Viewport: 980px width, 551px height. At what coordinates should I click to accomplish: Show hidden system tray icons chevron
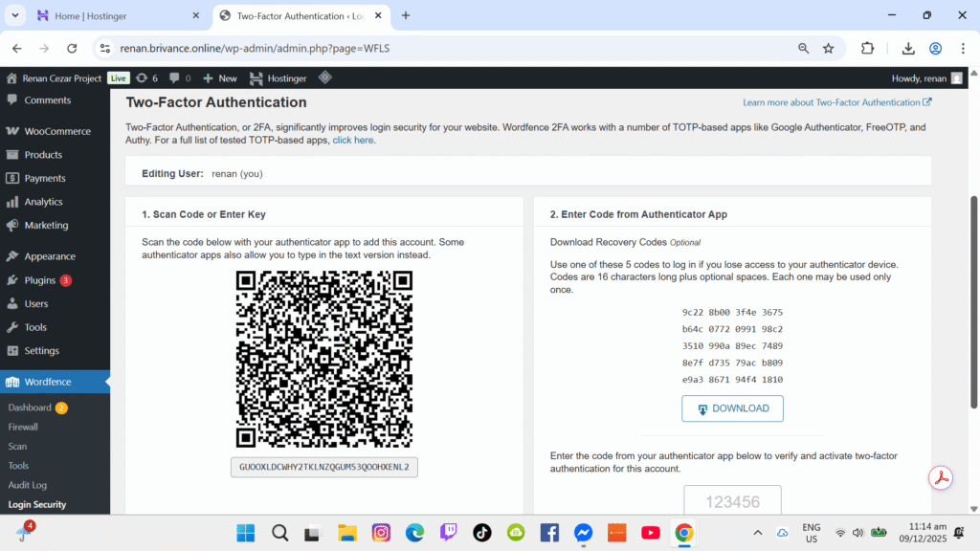(x=757, y=533)
